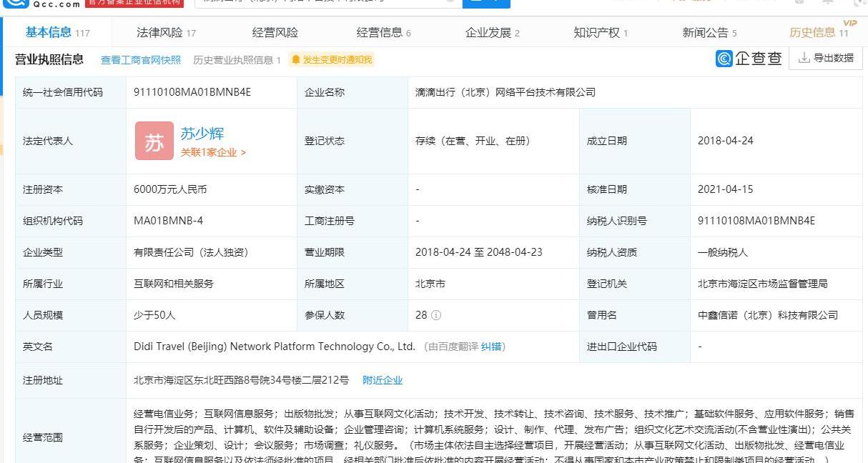This screenshot has height=463, width=868.
Task: Click the bell icon for change notifications
Action: pyautogui.click(x=295, y=60)
